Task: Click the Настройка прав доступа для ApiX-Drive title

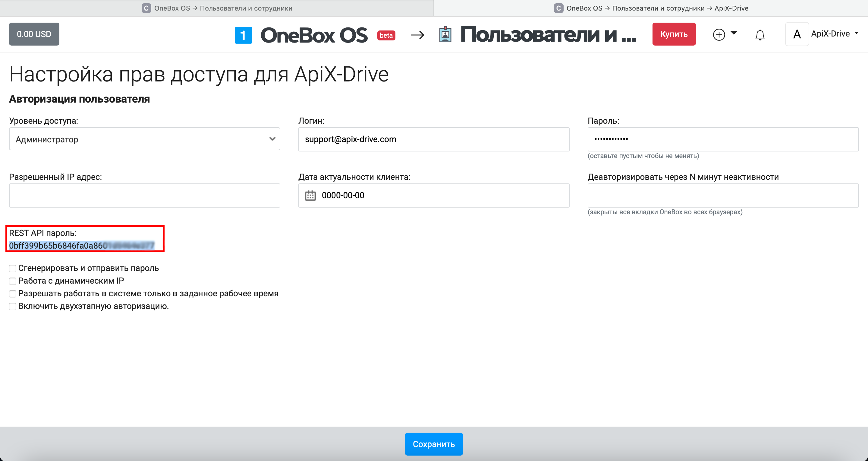Action: 199,74
